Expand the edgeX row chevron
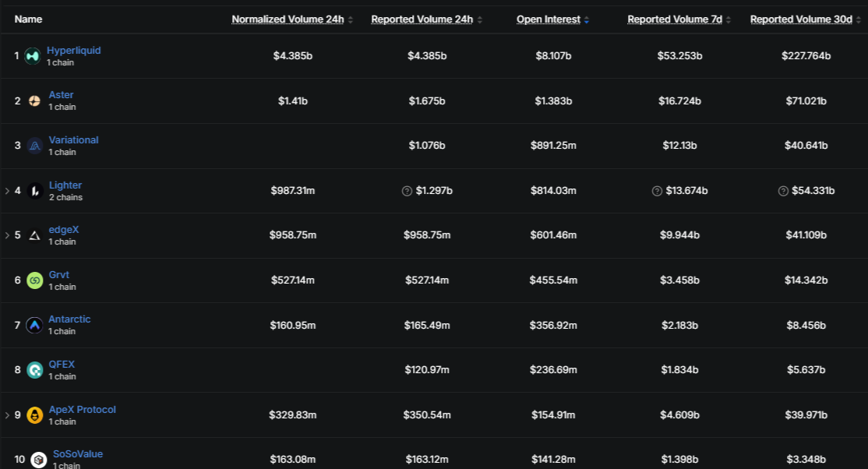Screen dimensions: 868x469 7,235
